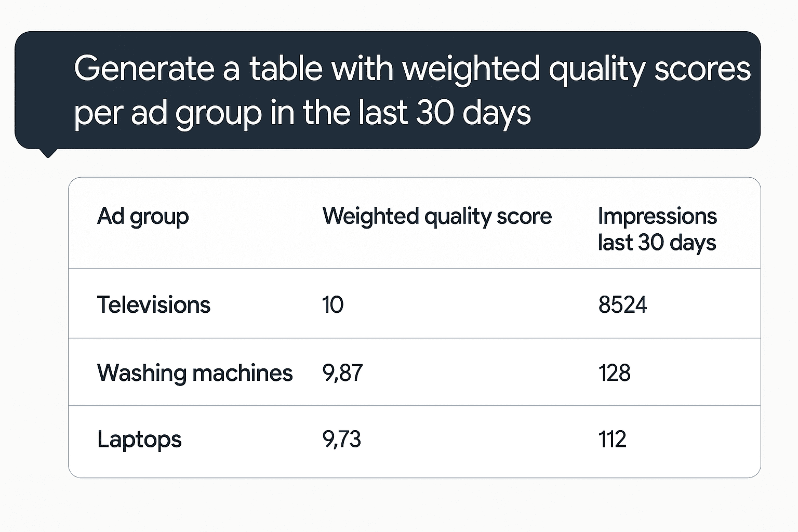Click the word "Generate" in the prompt

tap(144, 68)
